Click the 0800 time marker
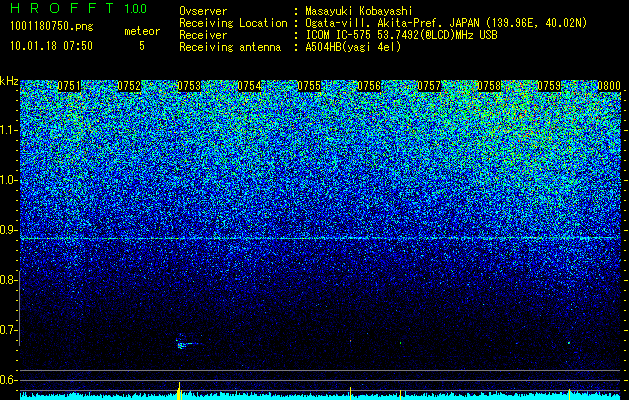Image resolution: width=629 pixels, height=400 pixels. click(609, 86)
